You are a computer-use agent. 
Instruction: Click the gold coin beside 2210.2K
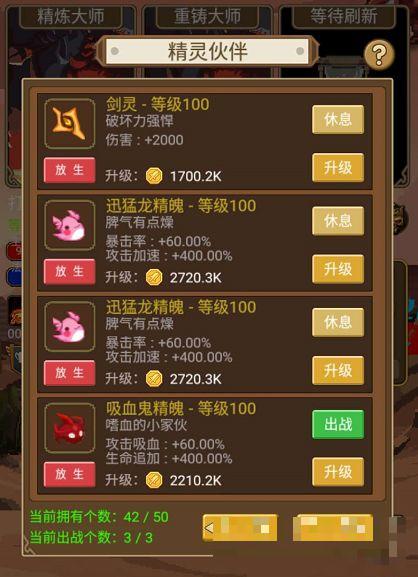(154, 480)
